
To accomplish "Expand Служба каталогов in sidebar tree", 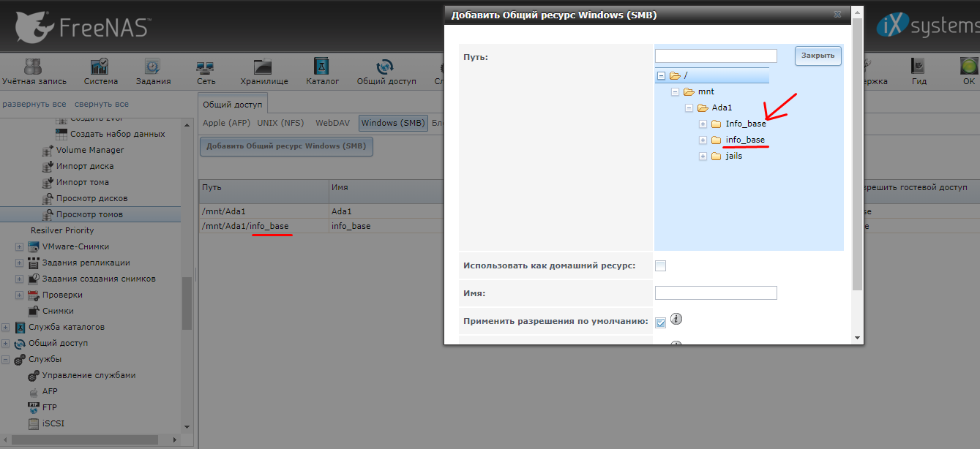I will (6, 327).
